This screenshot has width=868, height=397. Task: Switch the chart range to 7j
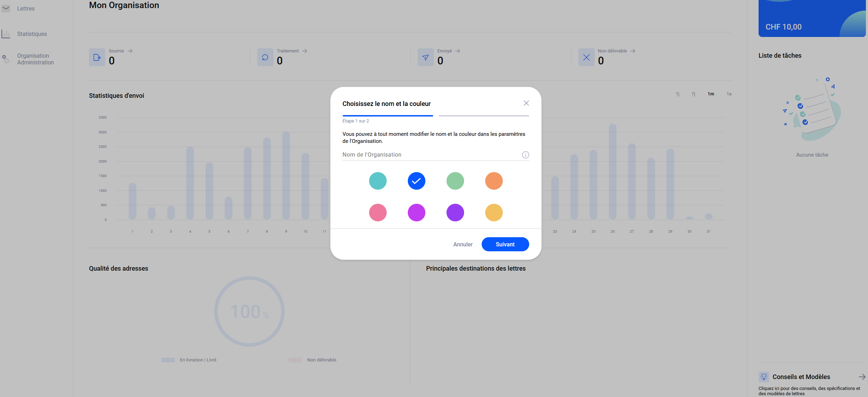(693, 94)
